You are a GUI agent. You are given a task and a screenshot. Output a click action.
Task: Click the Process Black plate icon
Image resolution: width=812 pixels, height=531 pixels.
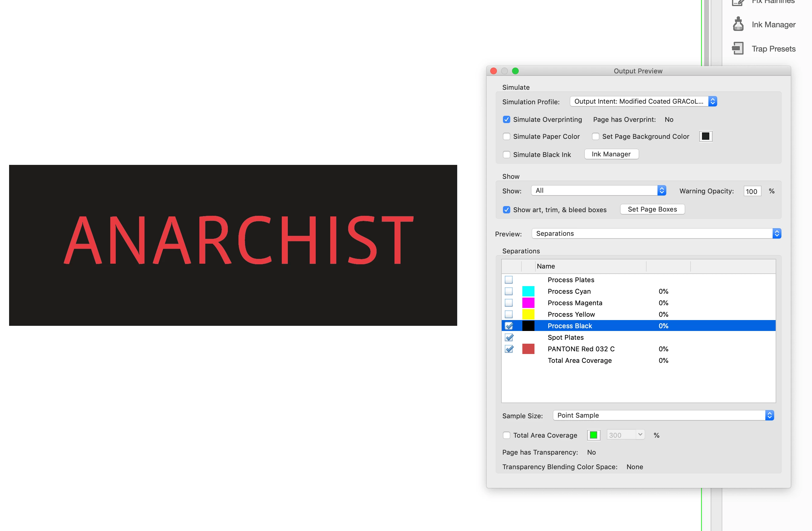tap(528, 326)
